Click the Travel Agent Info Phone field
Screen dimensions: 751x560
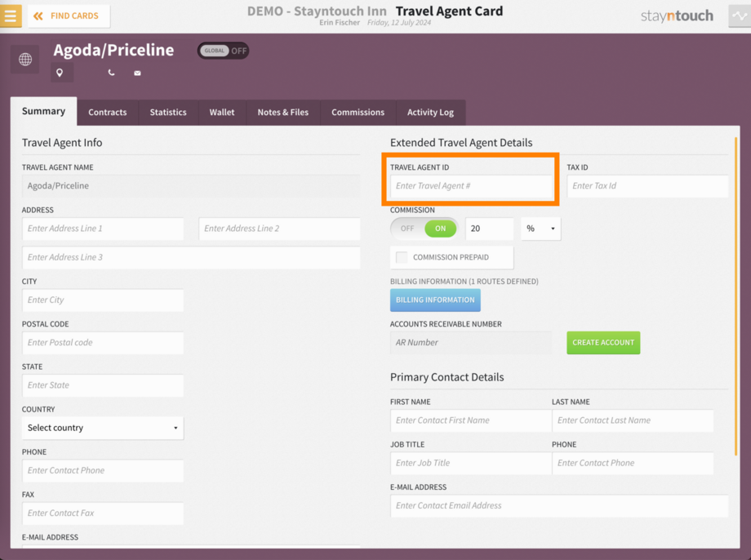point(103,470)
